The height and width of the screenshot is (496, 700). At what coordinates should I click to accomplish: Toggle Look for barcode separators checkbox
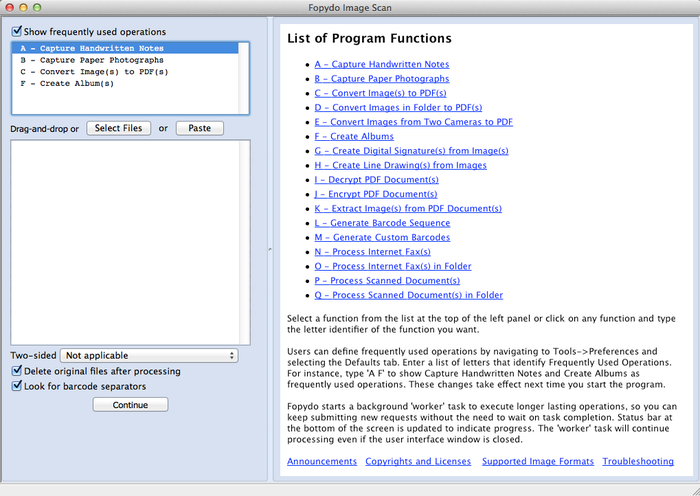pyautogui.click(x=17, y=386)
